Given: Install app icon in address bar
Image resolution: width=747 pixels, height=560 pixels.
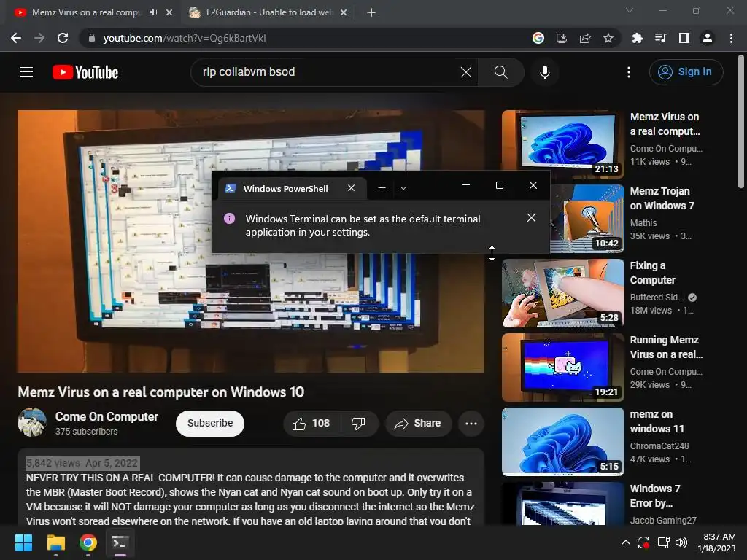Looking at the screenshot, I should pyautogui.click(x=562, y=38).
